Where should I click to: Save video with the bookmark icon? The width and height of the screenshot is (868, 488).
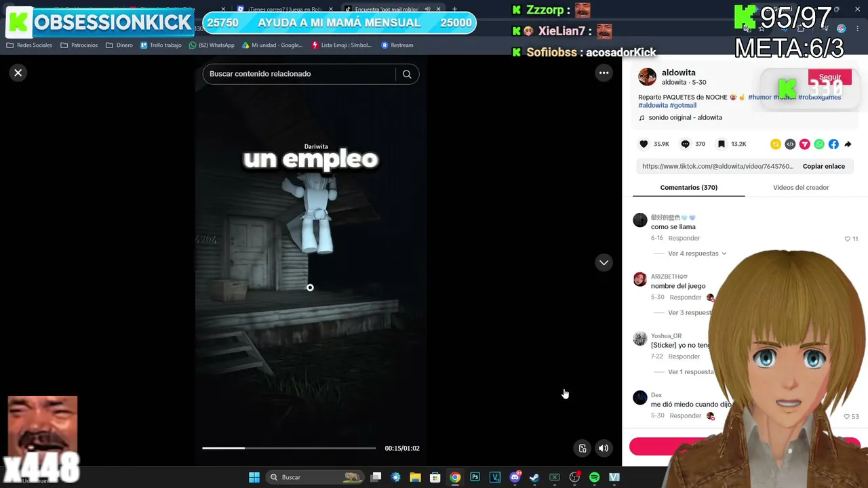tap(722, 144)
